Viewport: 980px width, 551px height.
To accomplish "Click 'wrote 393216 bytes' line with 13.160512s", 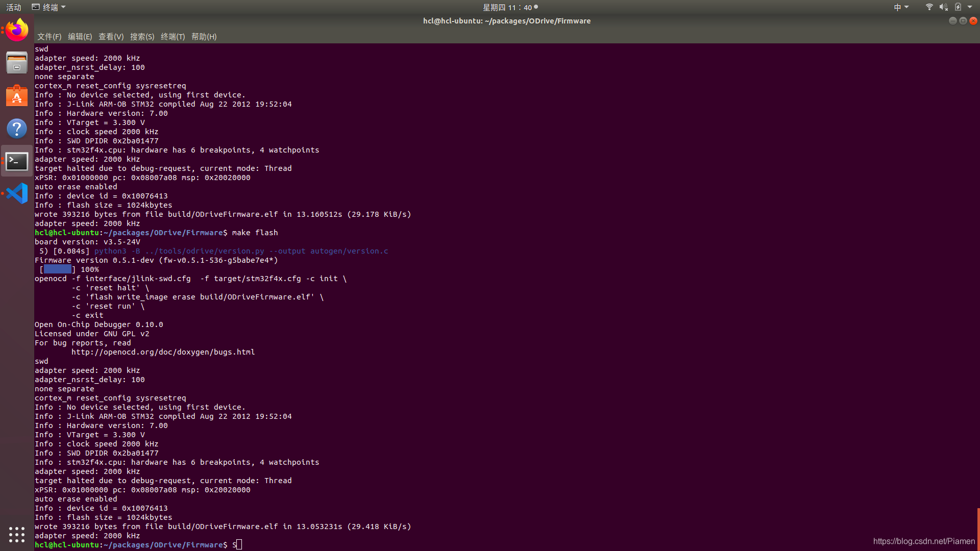I will point(223,214).
